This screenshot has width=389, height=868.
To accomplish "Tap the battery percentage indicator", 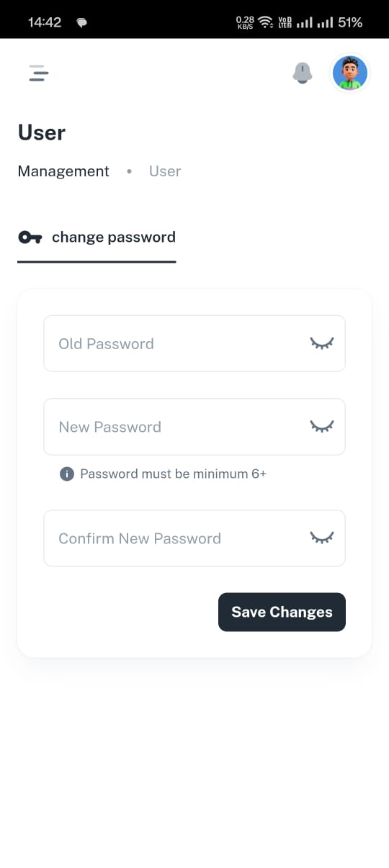I will [x=350, y=22].
